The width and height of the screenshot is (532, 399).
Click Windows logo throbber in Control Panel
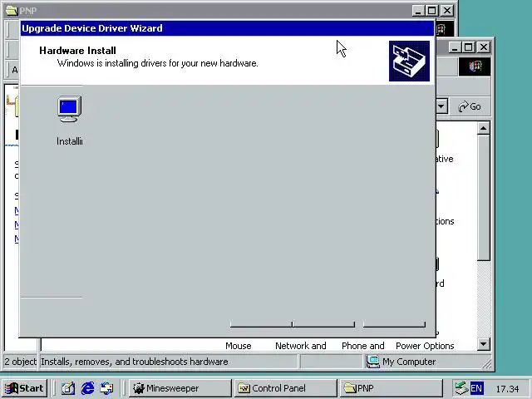point(475,66)
